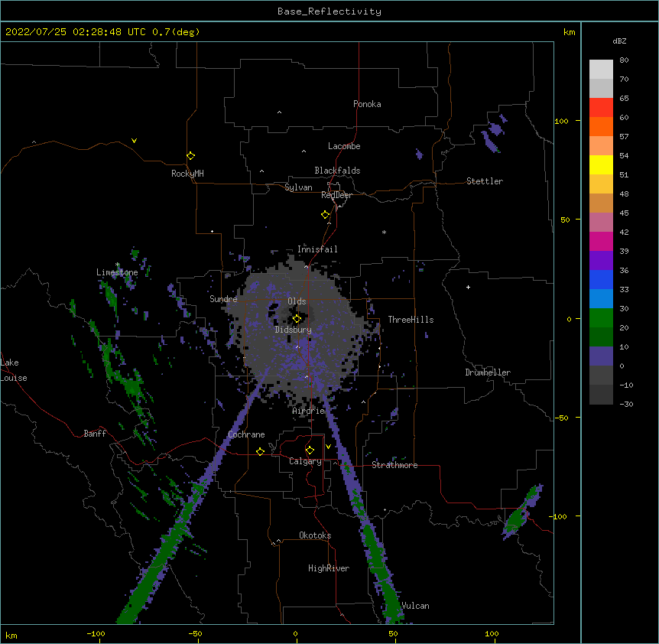Viewport: 659px width, 644px height.
Task: Select the magenta 39-42 dBZ legend swatch
Action: tap(601, 241)
